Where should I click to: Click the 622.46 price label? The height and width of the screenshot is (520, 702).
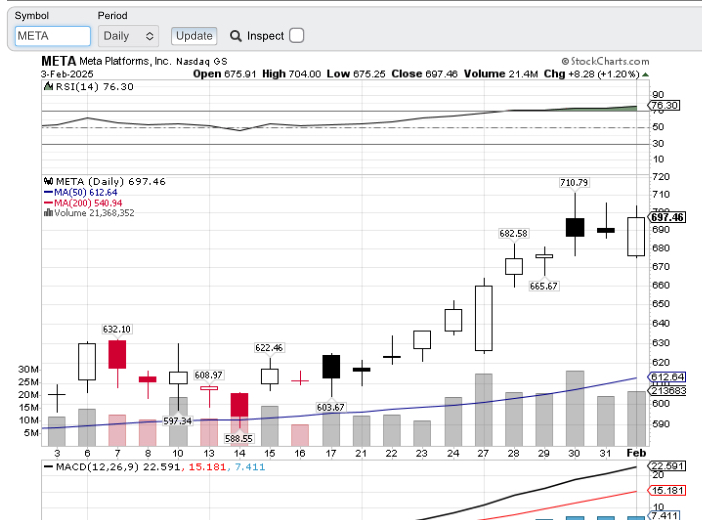269,348
